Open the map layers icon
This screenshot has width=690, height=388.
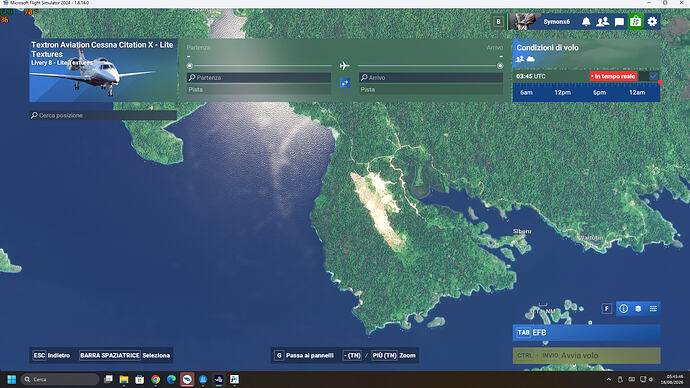[x=638, y=308]
